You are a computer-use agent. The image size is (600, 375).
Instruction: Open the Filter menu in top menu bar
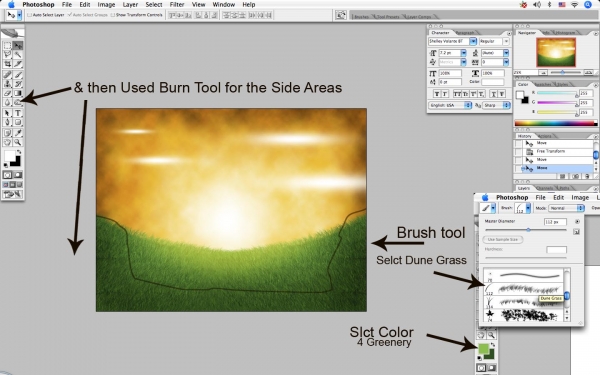pos(177,5)
